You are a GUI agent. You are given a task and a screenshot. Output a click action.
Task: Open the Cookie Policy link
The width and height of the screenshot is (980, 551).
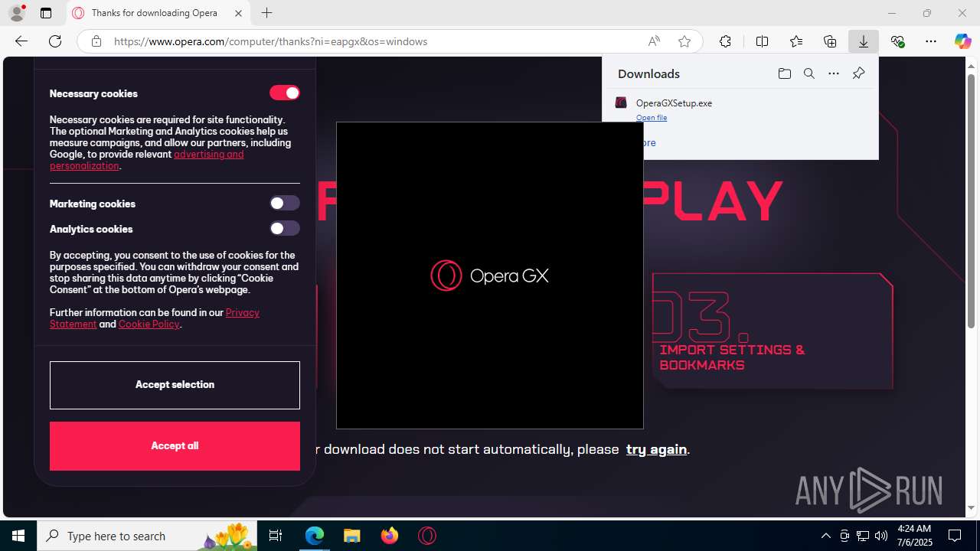(x=149, y=324)
